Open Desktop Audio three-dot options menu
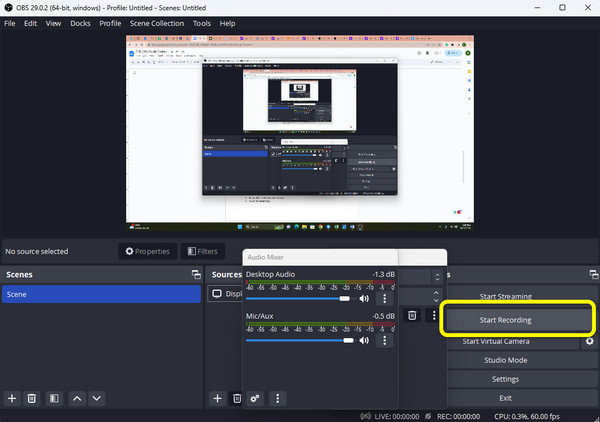This screenshot has height=422, width=600. point(385,298)
